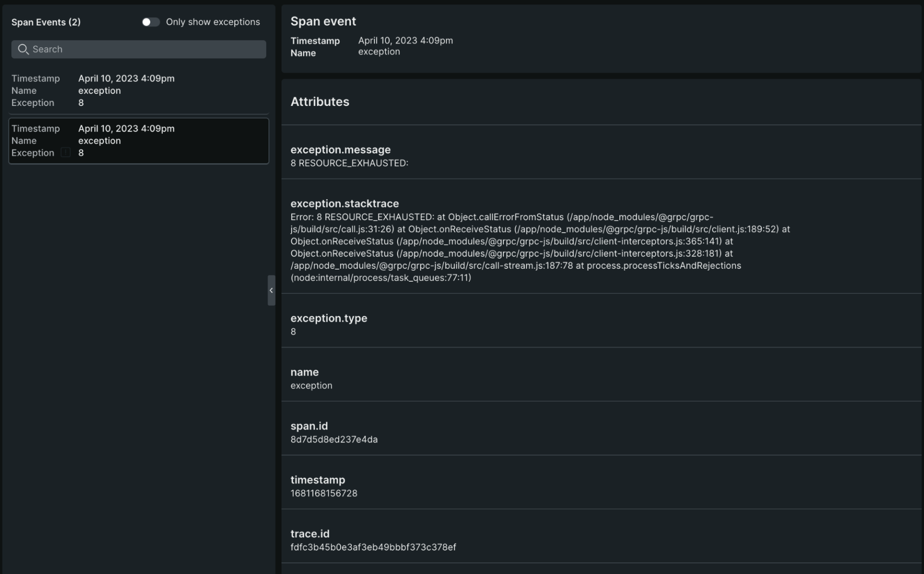The image size is (924, 574).
Task: Click the exception.message attribute label
Action: (340, 150)
